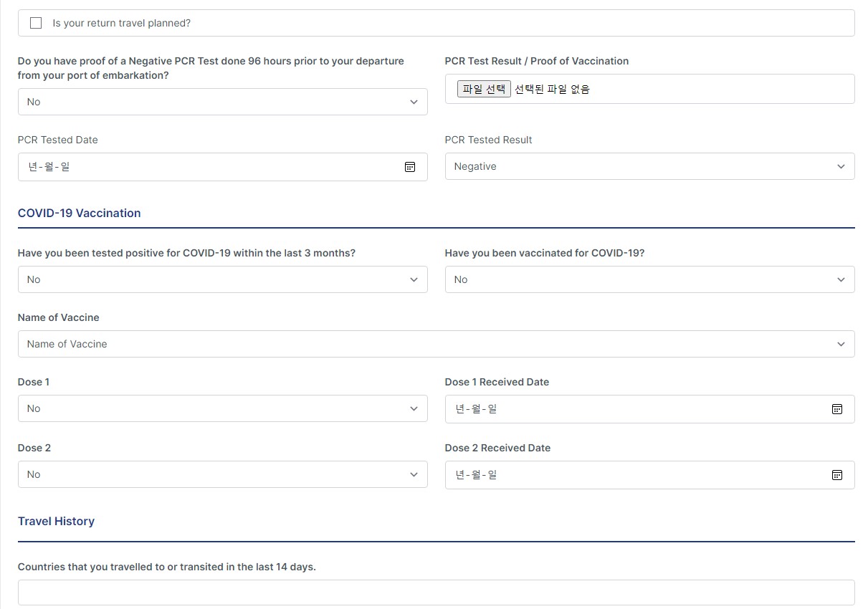Click the chevron arrow of Name of Vaccine
The image size is (868, 609).
[841, 345]
